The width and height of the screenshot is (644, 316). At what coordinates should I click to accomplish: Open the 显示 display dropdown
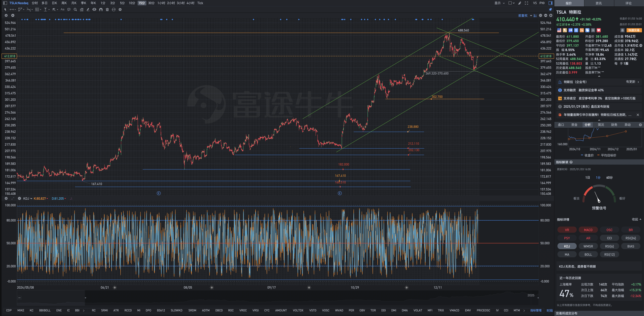[500, 3]
